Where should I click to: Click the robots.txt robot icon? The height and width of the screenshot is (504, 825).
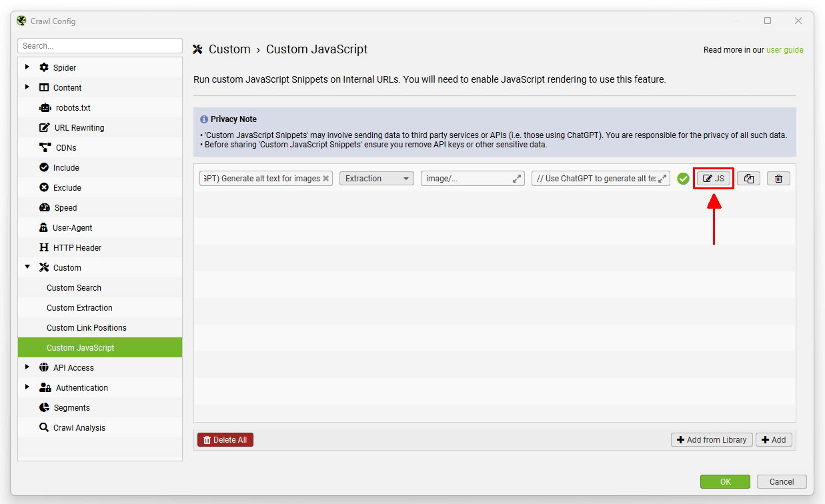[x=45, y=107]
